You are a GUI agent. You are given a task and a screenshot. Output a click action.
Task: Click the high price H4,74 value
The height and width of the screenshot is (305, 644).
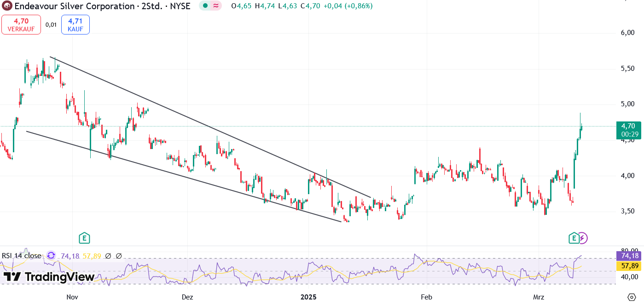click(265, 6)
